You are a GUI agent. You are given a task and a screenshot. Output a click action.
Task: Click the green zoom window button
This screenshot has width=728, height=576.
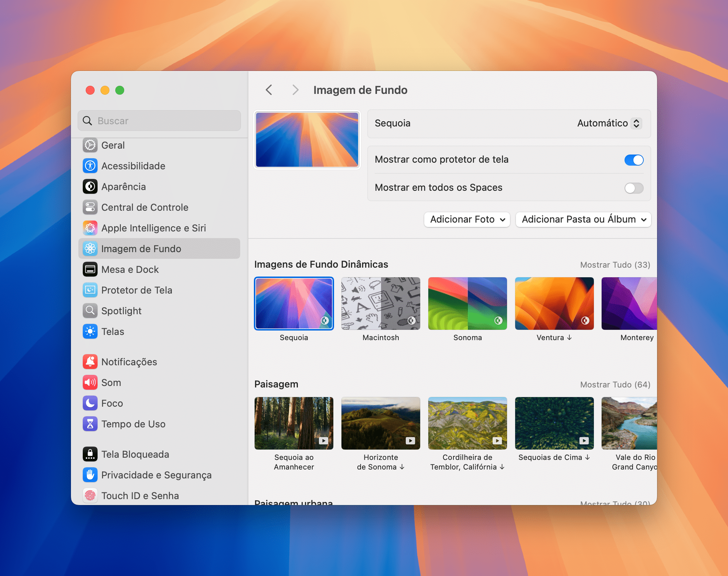click(x=120, y=90)
